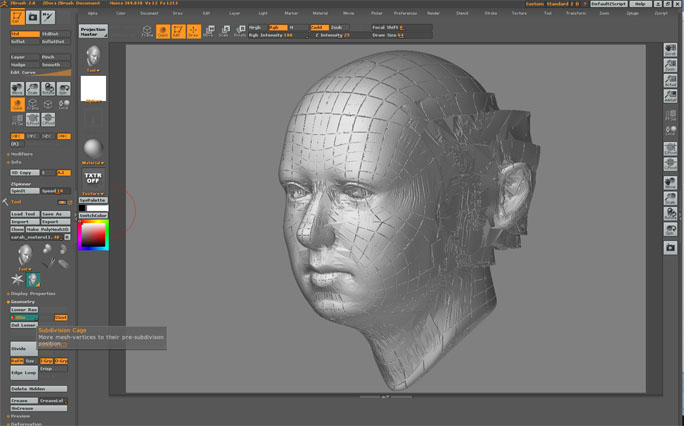The image size is (684, 426).
Task: Select the Sphere3D tool icon in Tool palette
Action: (x=48, y=249)
